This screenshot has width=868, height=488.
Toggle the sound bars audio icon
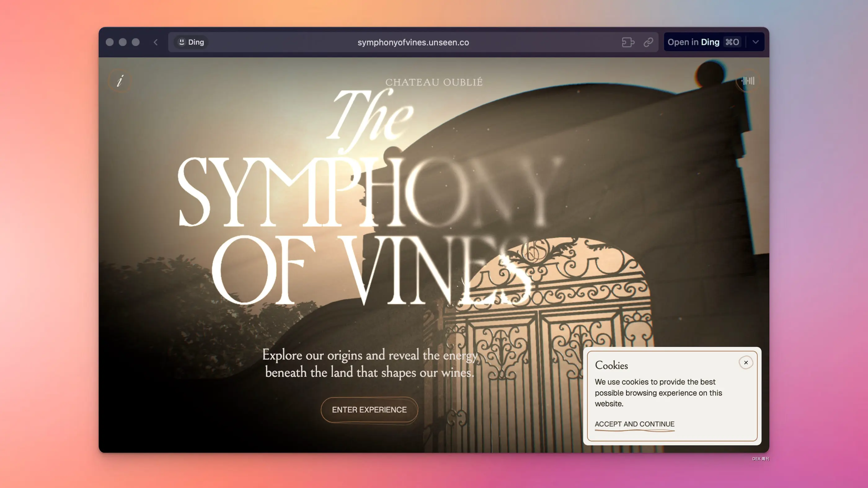click(748, 81)
